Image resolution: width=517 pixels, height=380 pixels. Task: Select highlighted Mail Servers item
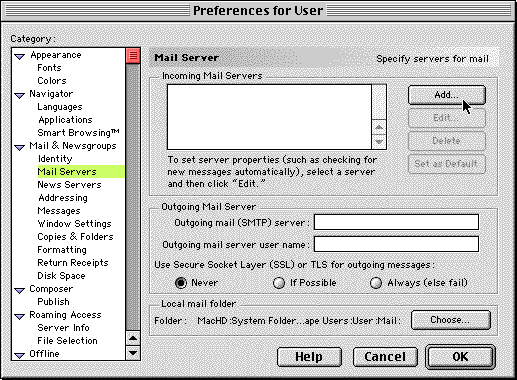click(x=81, y=172)
